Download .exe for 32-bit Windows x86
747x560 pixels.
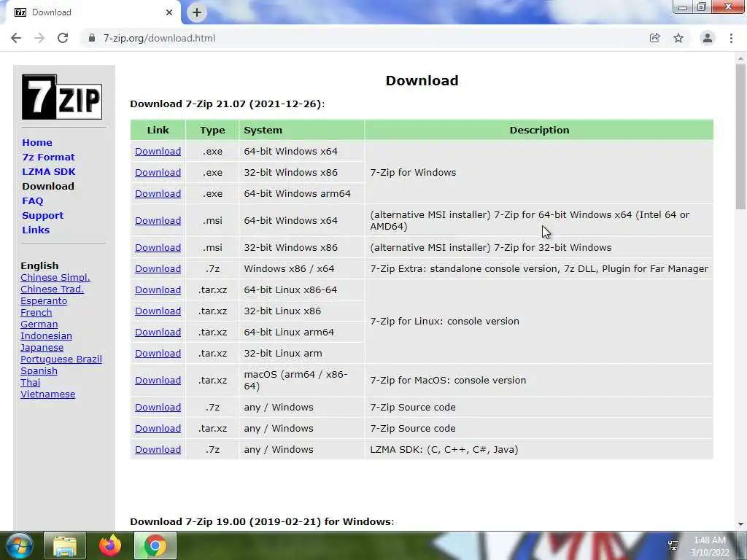pos(158,172)
